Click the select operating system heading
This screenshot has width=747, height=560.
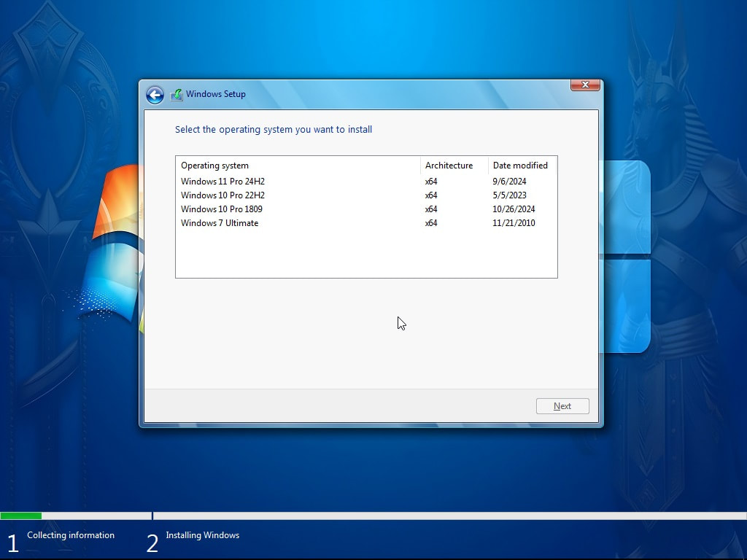pos(274,130)
